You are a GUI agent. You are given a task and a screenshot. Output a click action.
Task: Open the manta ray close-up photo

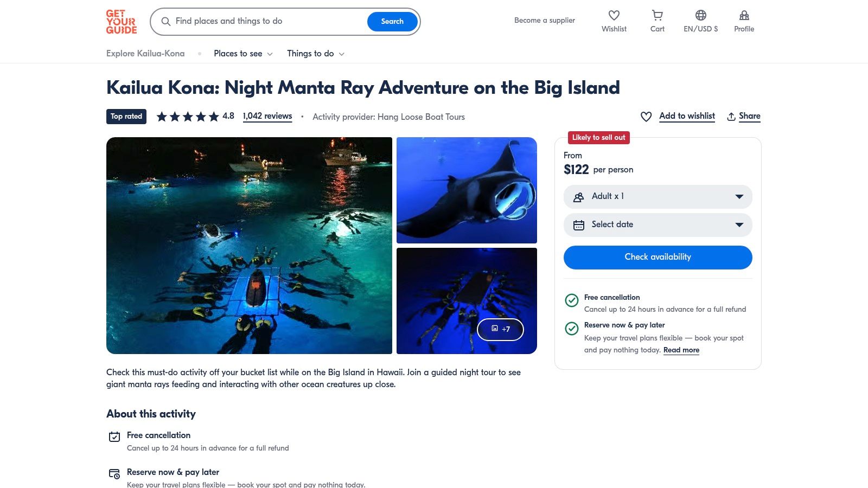click(467, 190)
